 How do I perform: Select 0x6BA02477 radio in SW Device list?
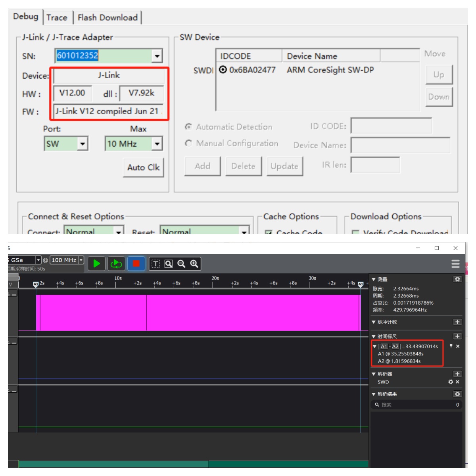click(223, 70)
